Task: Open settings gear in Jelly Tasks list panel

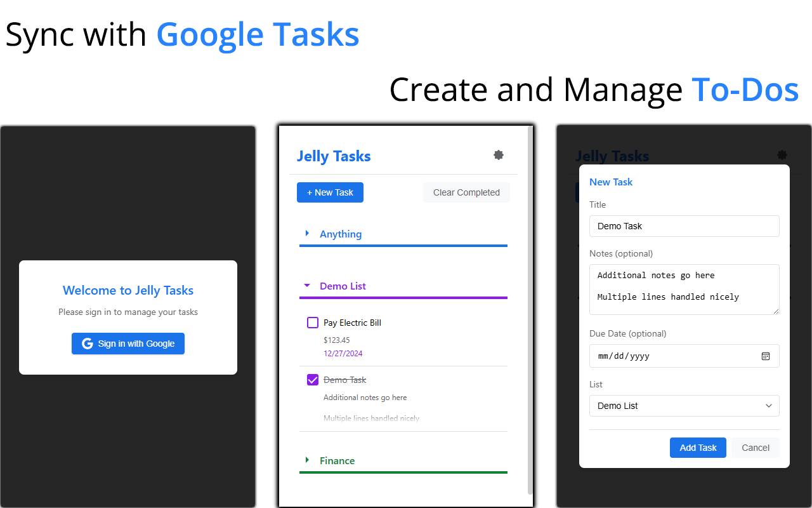Action: coord(499,155)
